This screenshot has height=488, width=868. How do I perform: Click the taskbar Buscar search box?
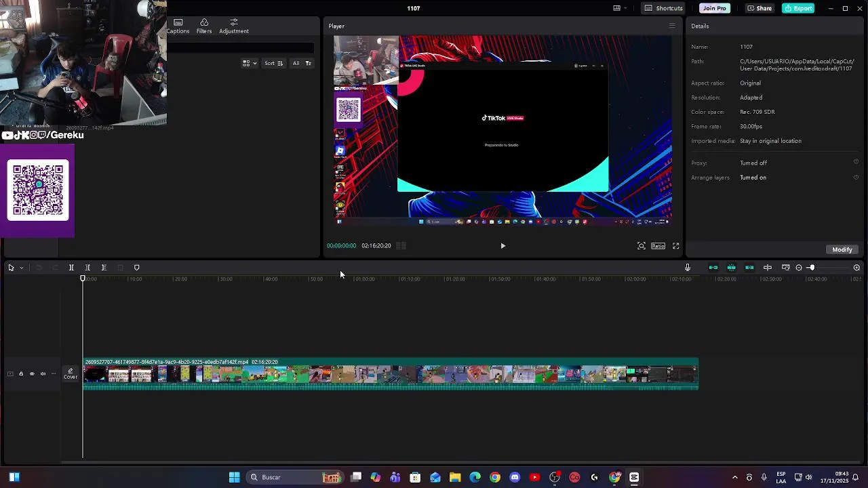294,477
